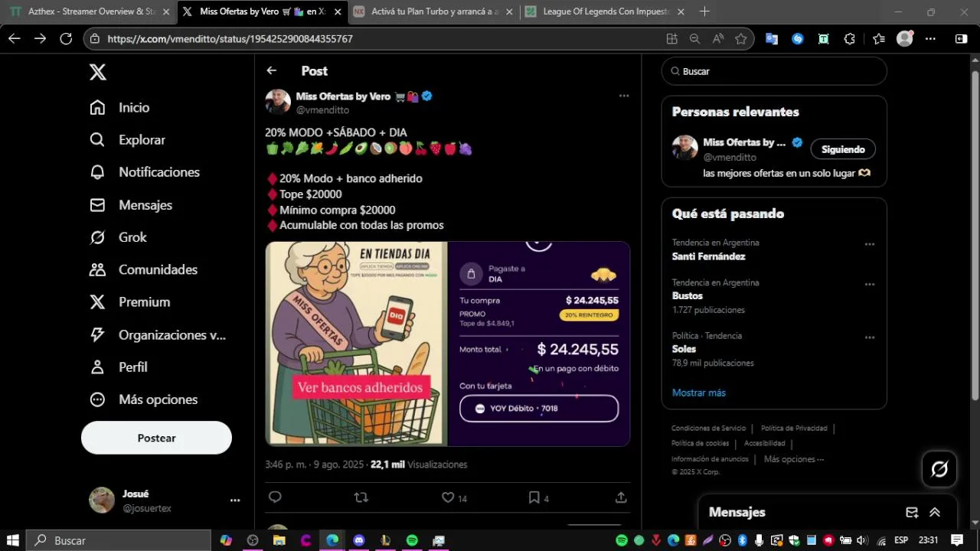
Task: Click Mostrar más in trends
Action: point(699,393)
